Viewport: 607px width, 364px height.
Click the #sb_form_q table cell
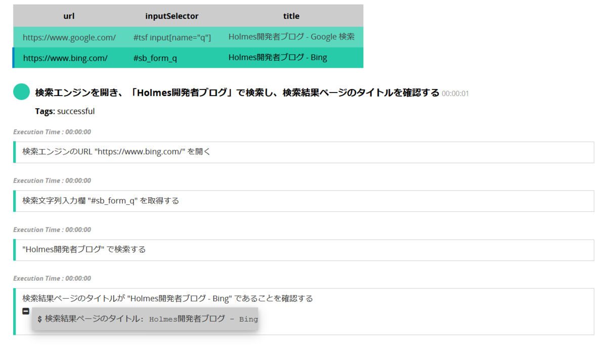[x=172, y=58]
